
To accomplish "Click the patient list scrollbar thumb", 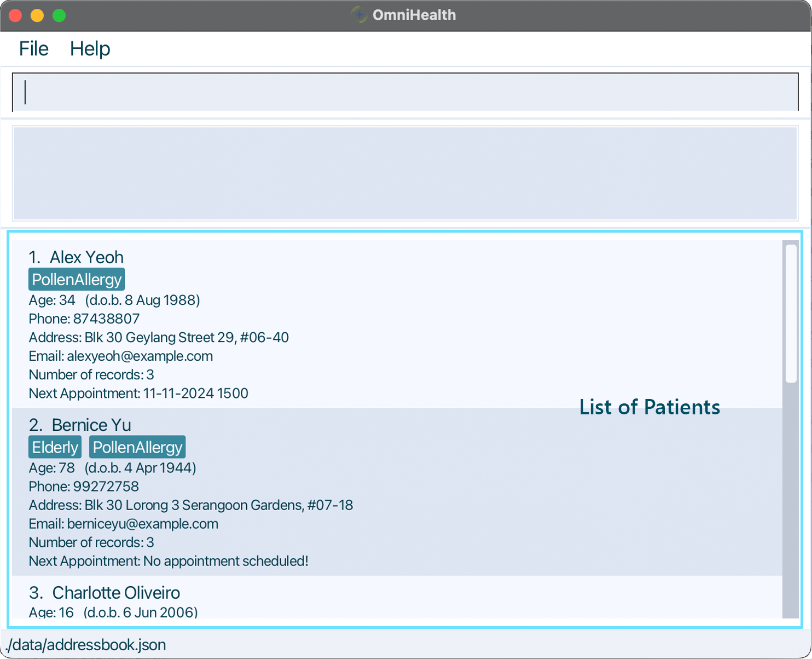I will [x=791, y=314].
